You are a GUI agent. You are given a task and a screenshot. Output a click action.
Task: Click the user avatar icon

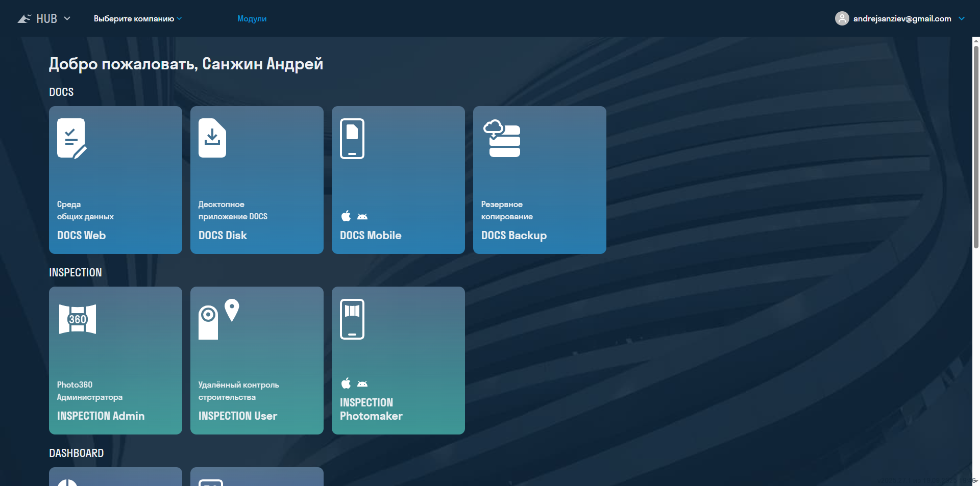pyautogui.click(x=842, y=18)
